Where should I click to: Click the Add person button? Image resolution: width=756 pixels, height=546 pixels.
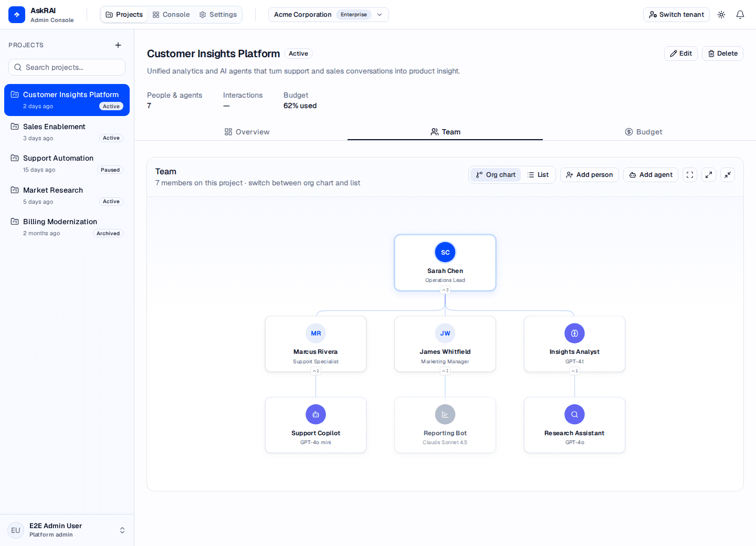coord(590,175)
